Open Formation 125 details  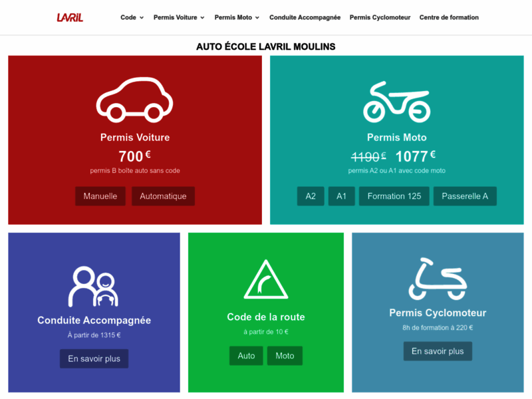tap(394, 196)
